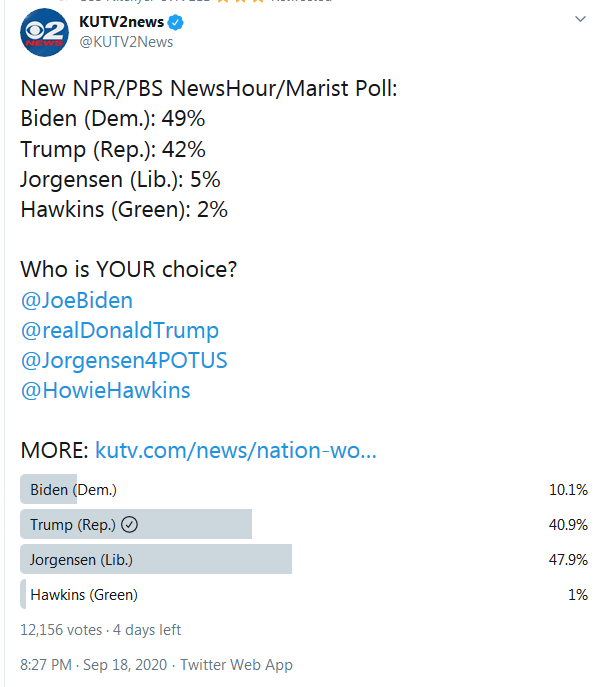Image resolution: width=602 pixels, height=687 pixels.
Task: Open the @JoeBiden mention
Action: point(77,301)
